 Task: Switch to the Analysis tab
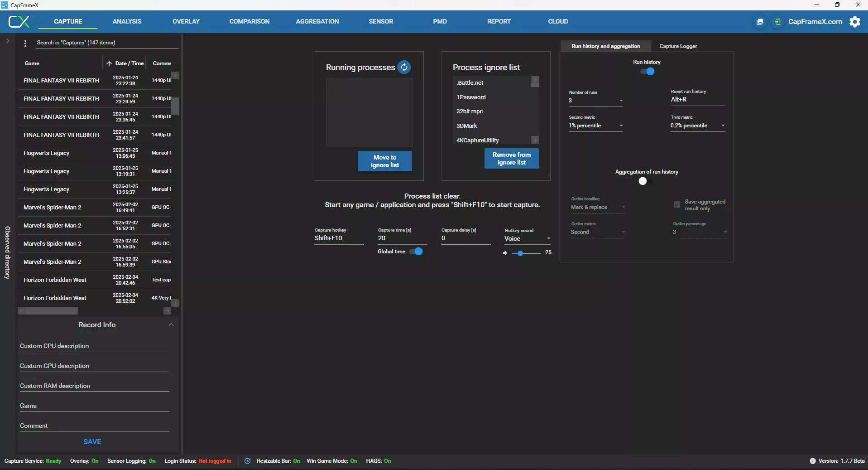127,21
